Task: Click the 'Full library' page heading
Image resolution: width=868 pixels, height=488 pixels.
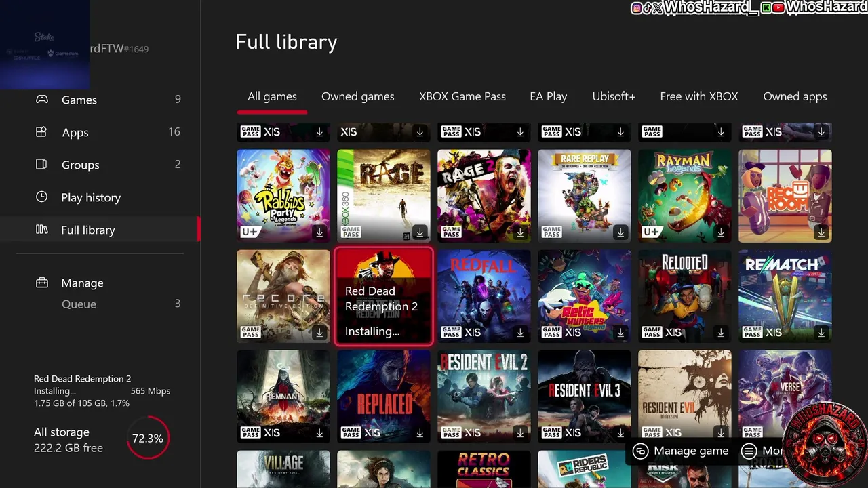Action: point(286,42)
